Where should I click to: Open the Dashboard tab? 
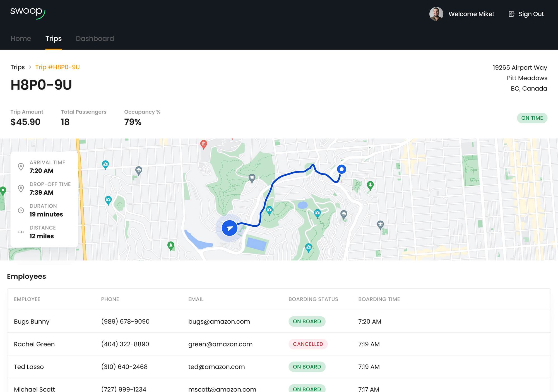coord(95,38)
